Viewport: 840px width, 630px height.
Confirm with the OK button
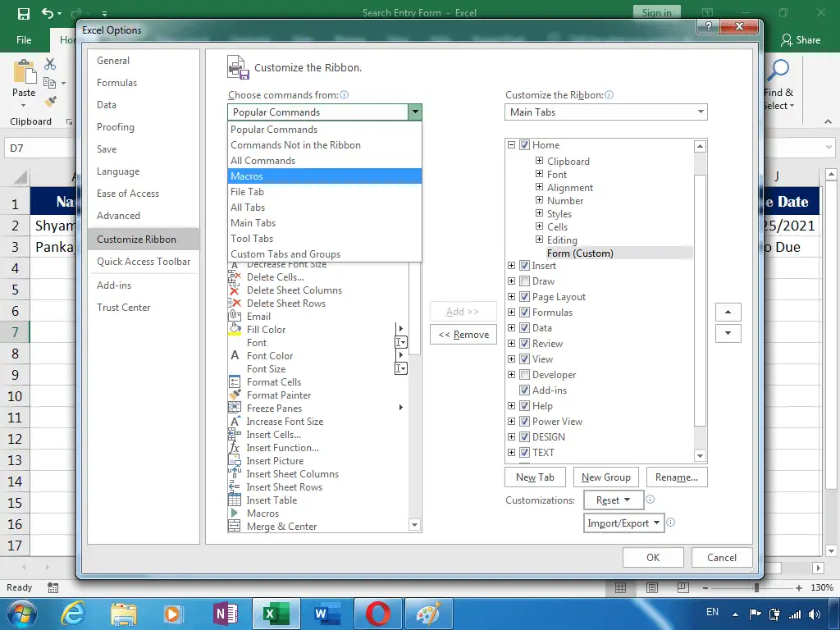pos(653,557)
